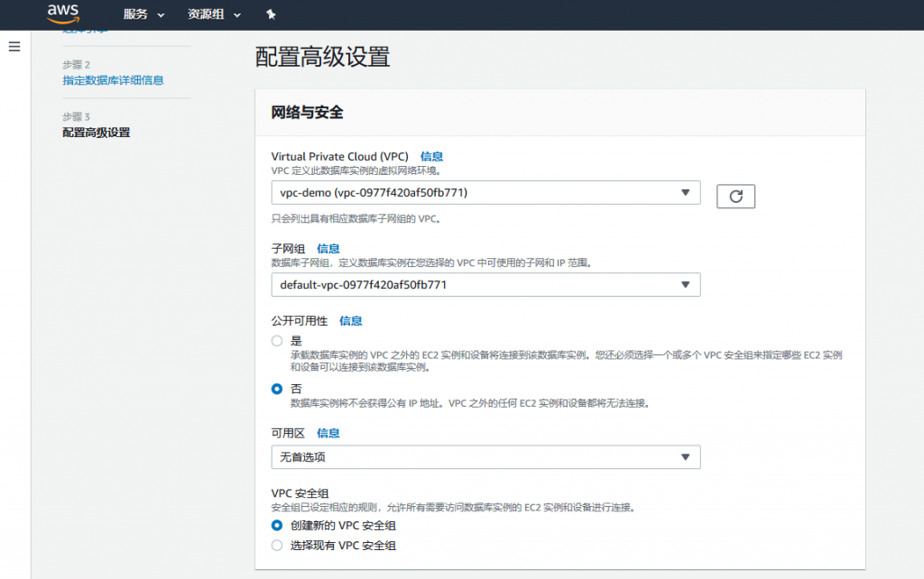The height and width of the screenshot is (579, 924).
Task: Click the pin shortcut icon in header
Action: pos(270,14)
